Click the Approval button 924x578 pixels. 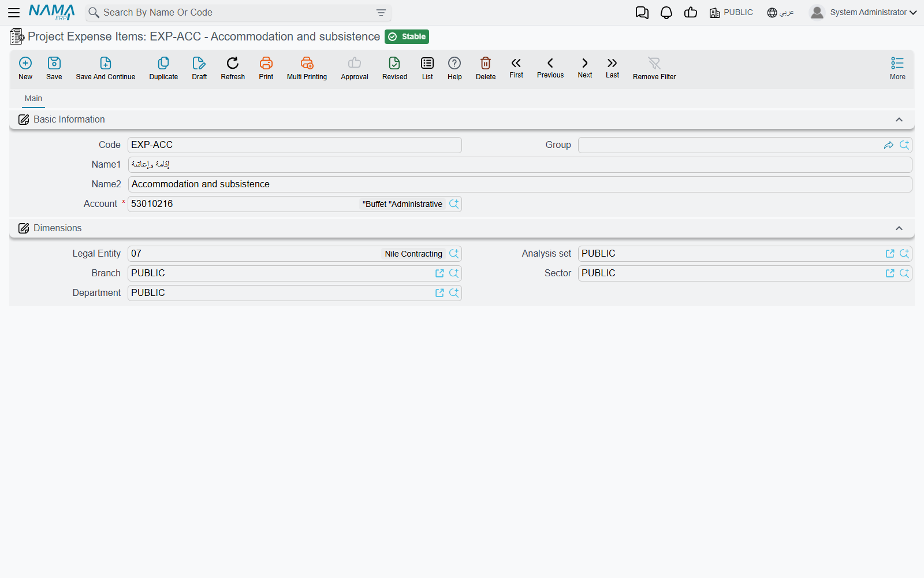[355, 68]
